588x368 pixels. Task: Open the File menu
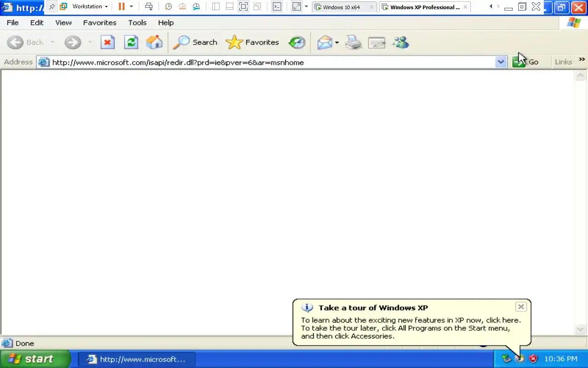tap(12, 23)
